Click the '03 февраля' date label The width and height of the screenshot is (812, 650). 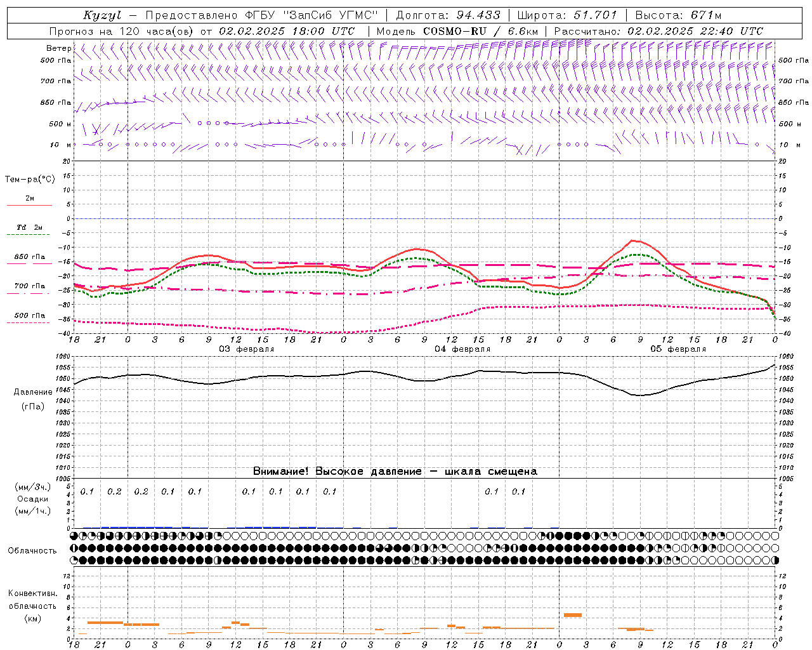click(247, 349)
